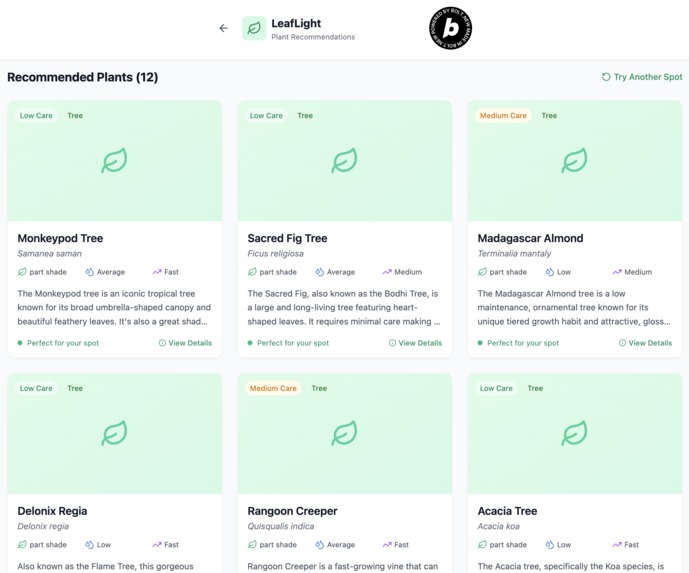
Task: Click Perfect for your spot on Monkeypod card
Action: coord(58,343)
